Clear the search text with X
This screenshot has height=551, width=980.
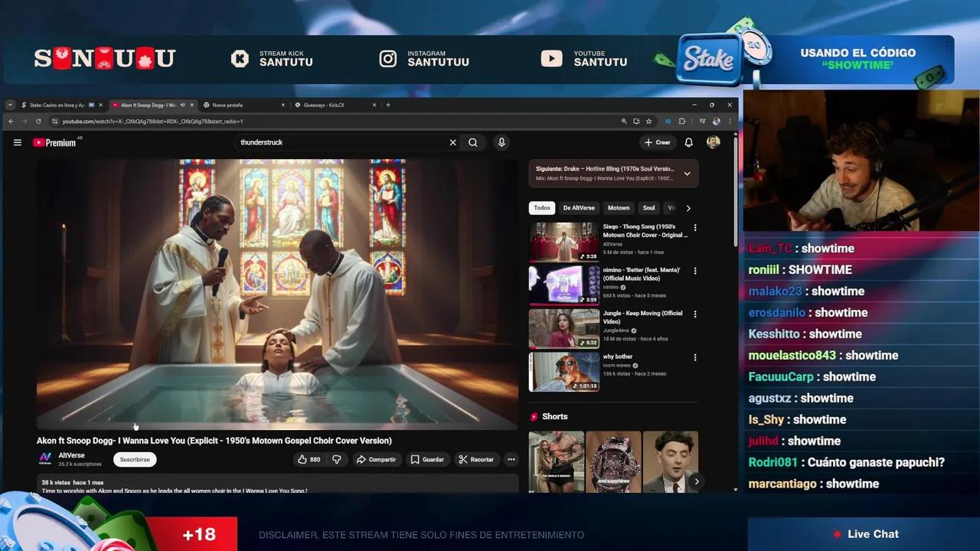(x=452, y=142)
